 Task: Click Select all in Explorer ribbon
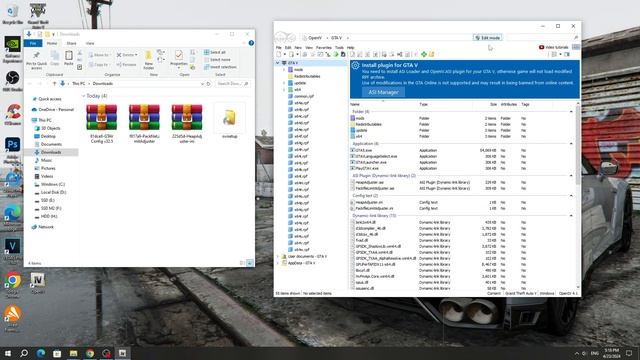[215, 52]
